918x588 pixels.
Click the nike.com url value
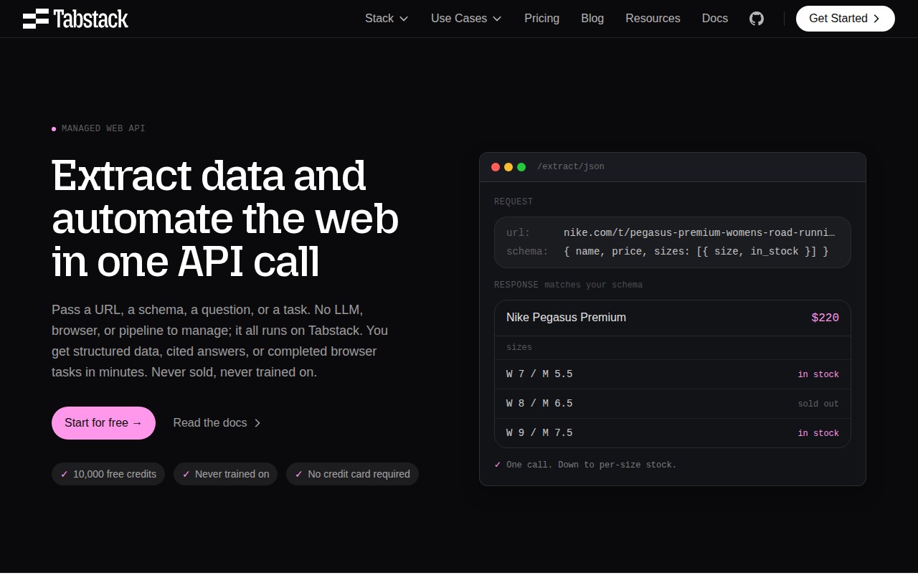[x=699, y=232]
